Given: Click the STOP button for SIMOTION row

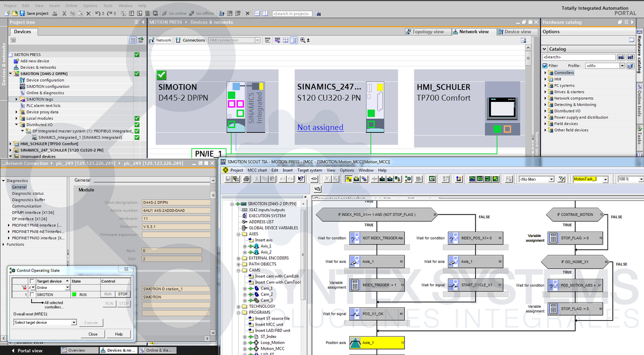Looking at the screenshot, I should 123,294.
